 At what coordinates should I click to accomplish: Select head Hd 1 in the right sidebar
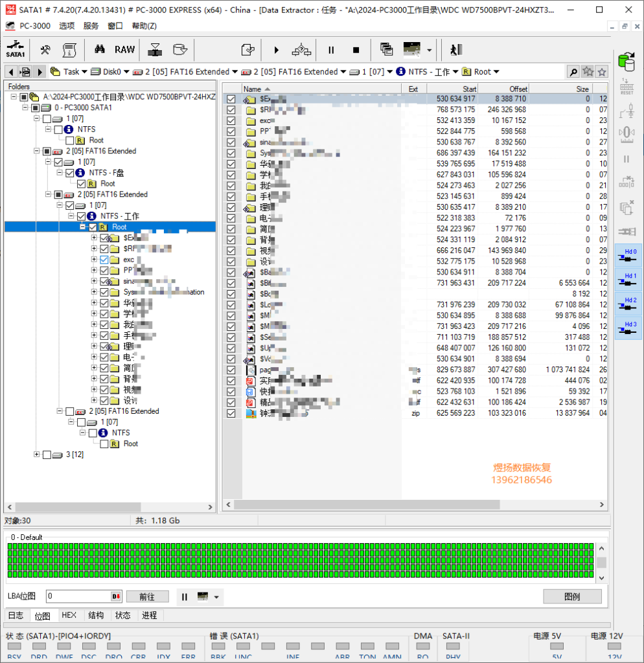coord(628,279)
